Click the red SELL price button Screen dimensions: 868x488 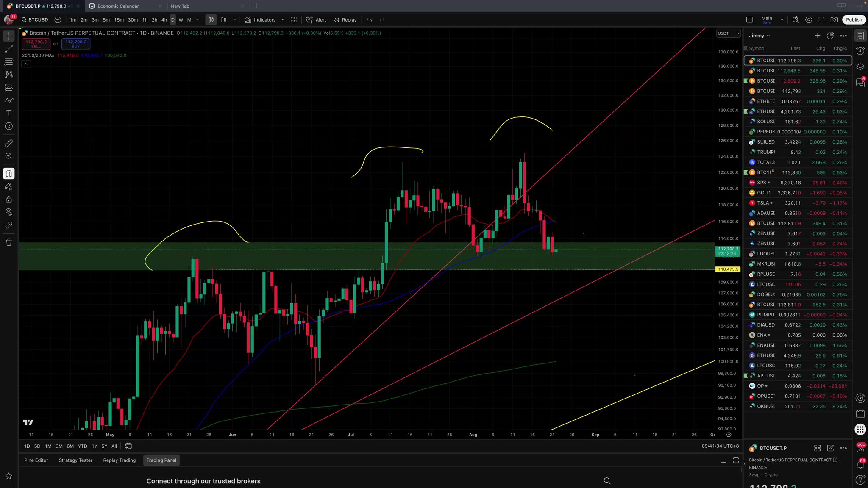[36, 44]
